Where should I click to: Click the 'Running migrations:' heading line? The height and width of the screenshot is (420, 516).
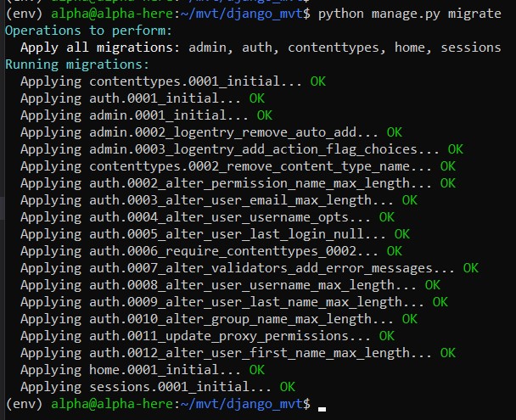coord(76,64)
